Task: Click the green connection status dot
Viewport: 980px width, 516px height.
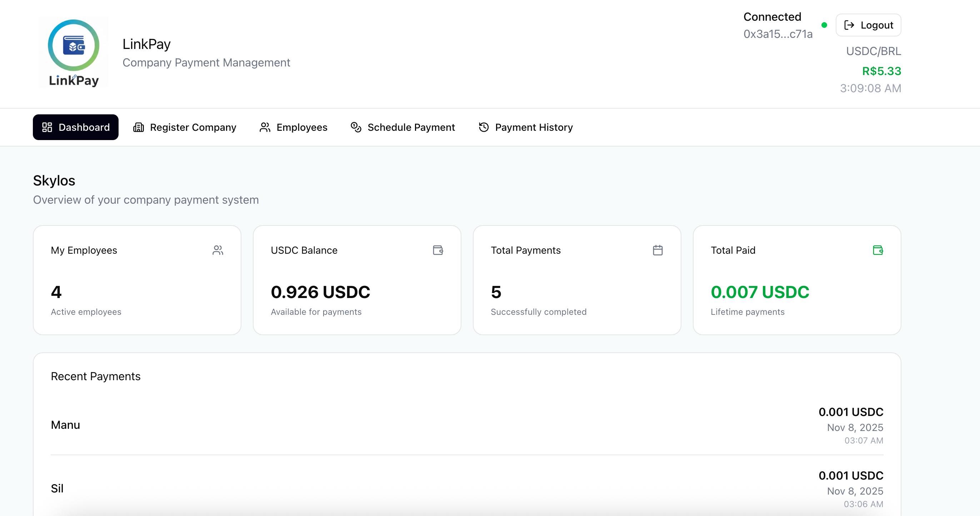Action: (x=824, y=25)
